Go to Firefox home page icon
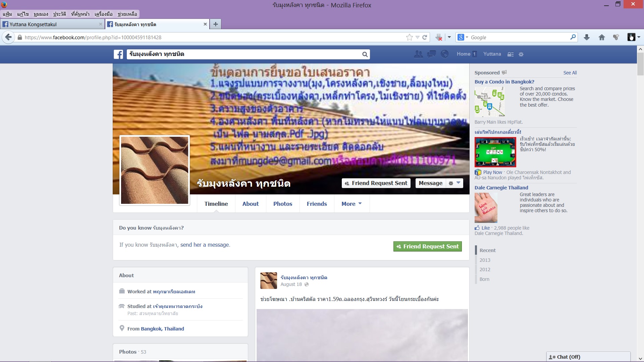 point(602,37)
